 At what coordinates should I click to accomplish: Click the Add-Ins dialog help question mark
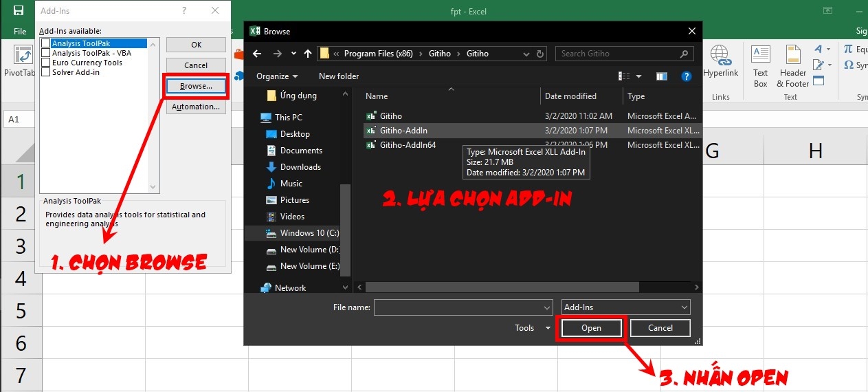184,11
